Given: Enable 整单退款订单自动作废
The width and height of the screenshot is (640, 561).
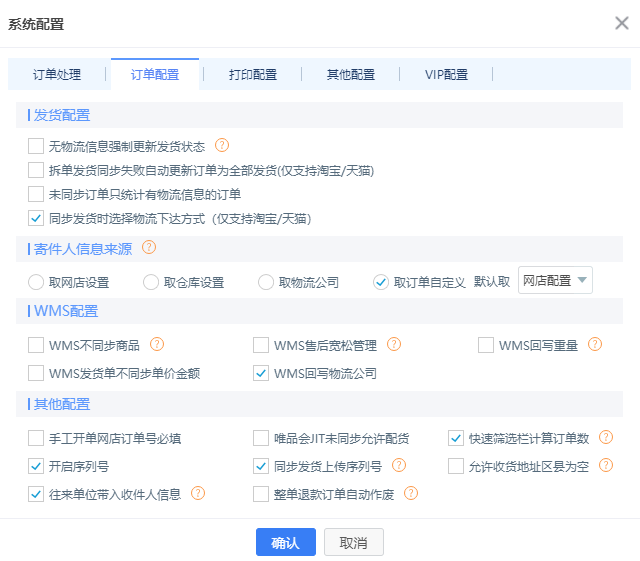Looking at the screenshot, I should tap(261, 494).
